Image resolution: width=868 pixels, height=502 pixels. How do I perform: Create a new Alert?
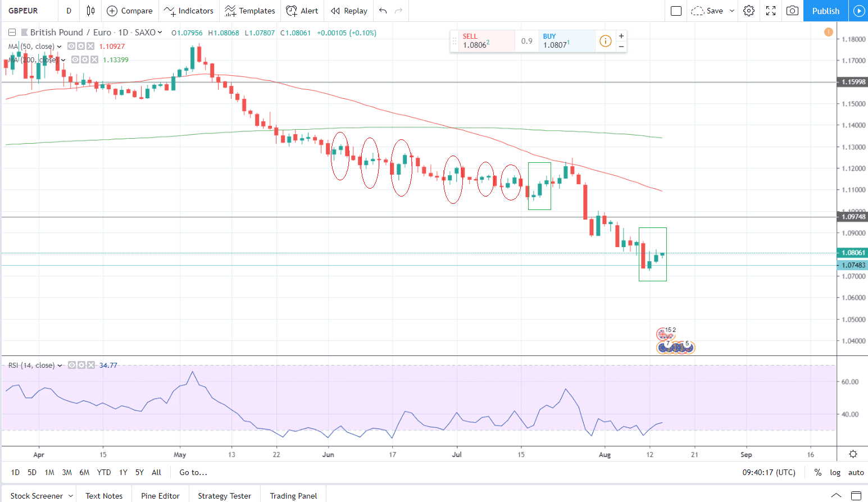tap(302, 11)
